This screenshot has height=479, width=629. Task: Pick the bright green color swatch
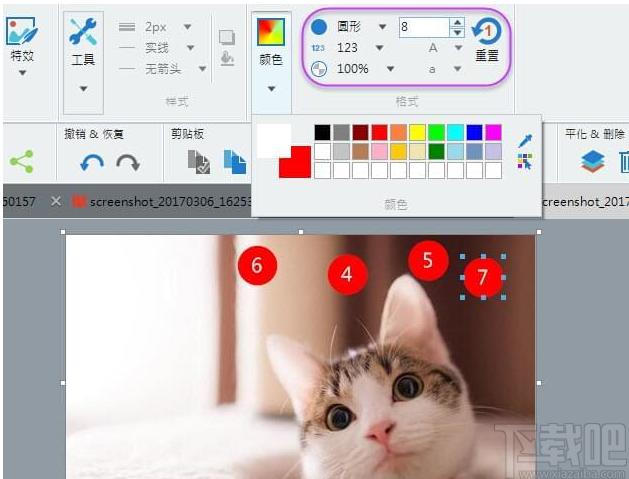click(x=436, y=132)
